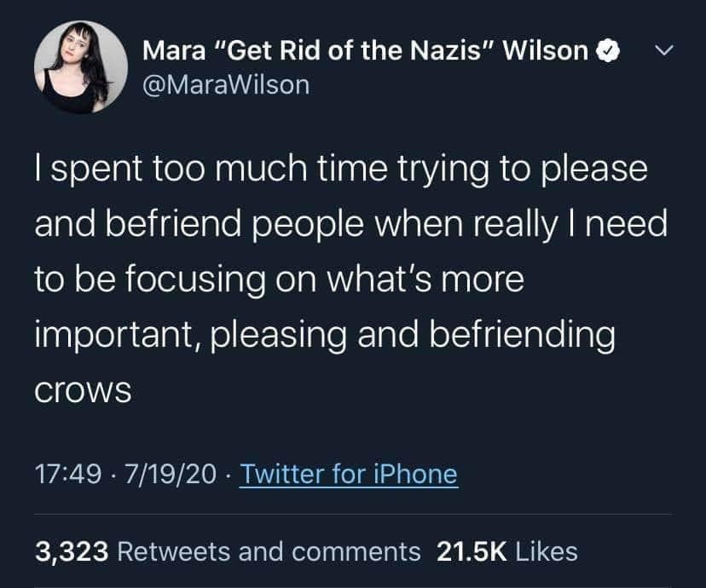This screenshot has height=588, width=706.
Task: Click the "Retweets and comments" label
Action: click(268, 551)
